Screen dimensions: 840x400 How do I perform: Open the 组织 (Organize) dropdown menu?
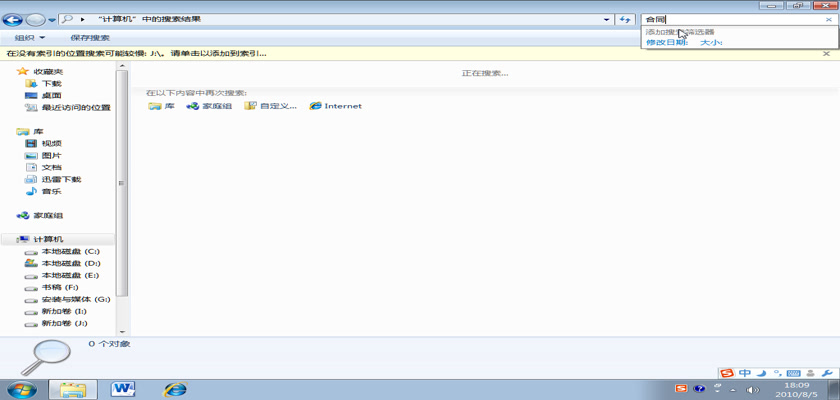(30, 38)
